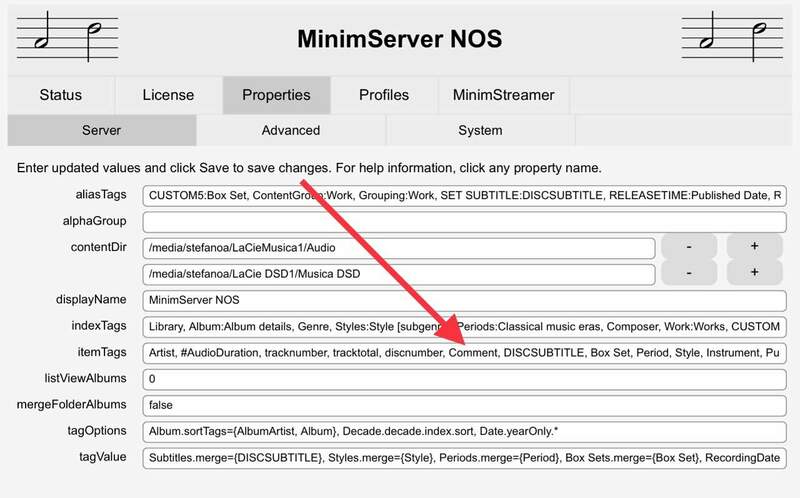The width and height of the screenshot is (800, 498).
Task: Remove the Musica DSD directory with minus
Action: [x=686, y=273]
